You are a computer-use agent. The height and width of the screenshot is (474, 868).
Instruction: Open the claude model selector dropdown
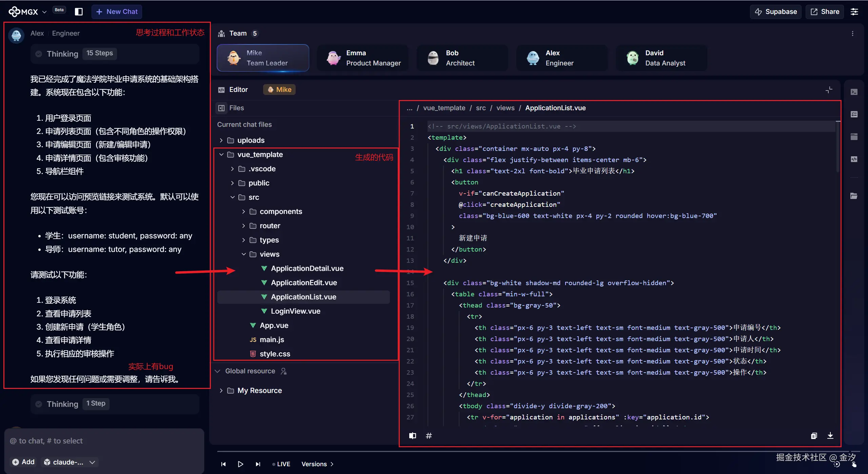[70, 462]
